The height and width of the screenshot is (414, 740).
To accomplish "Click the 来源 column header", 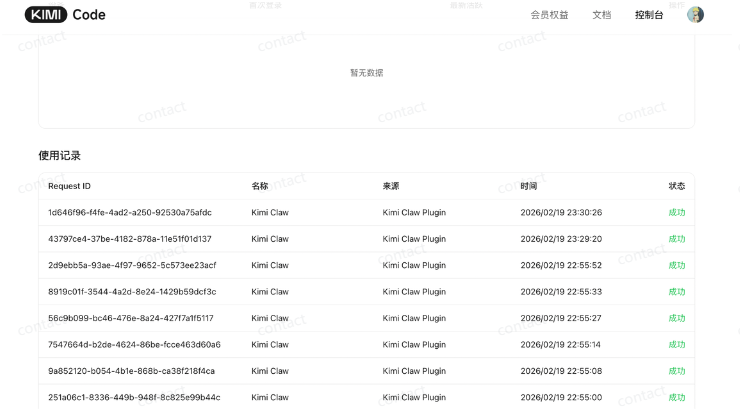I will tap(391, 186).
